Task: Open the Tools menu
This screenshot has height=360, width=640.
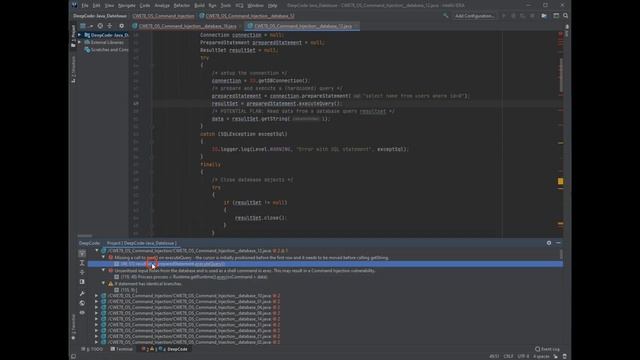Action: [226, 5]
